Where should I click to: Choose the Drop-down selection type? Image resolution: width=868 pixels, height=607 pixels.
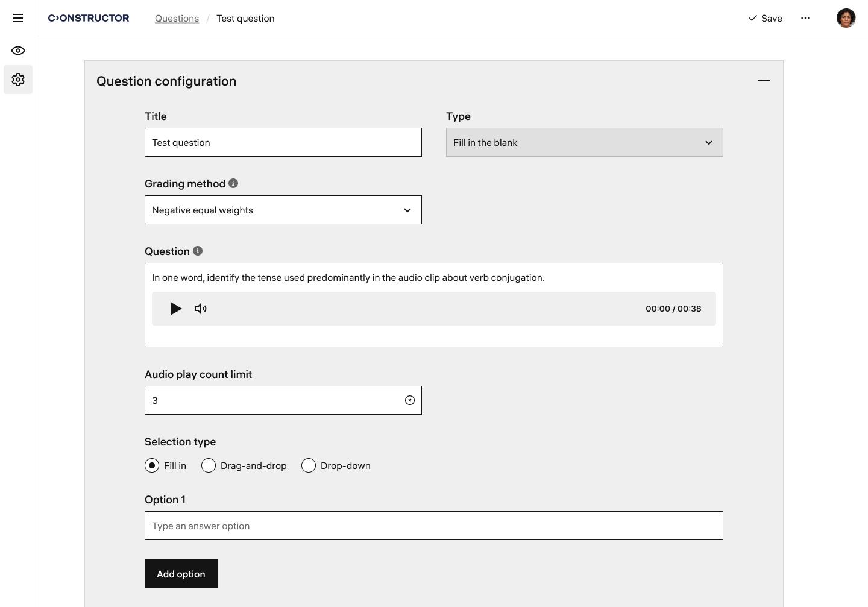pos(309,465)
